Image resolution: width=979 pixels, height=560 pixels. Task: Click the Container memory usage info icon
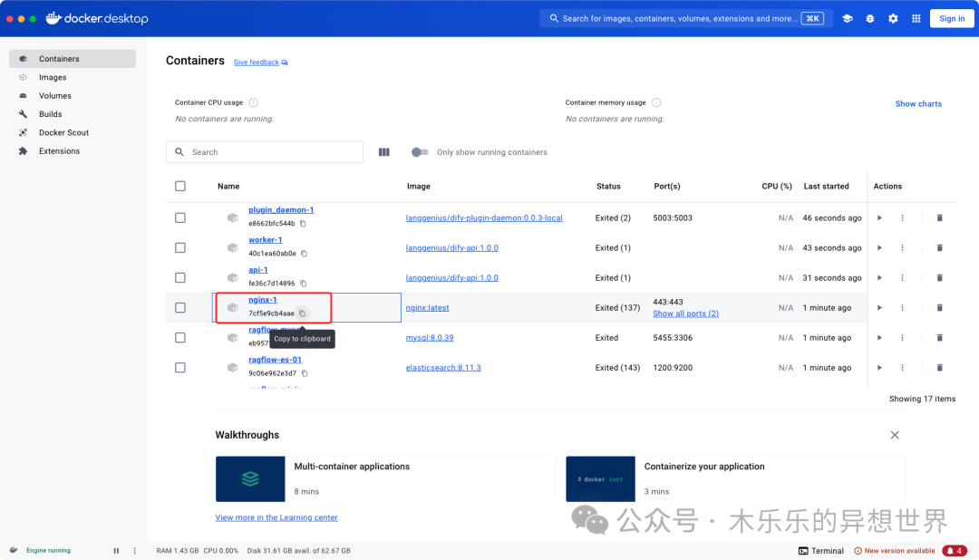(x=656, y=102)
